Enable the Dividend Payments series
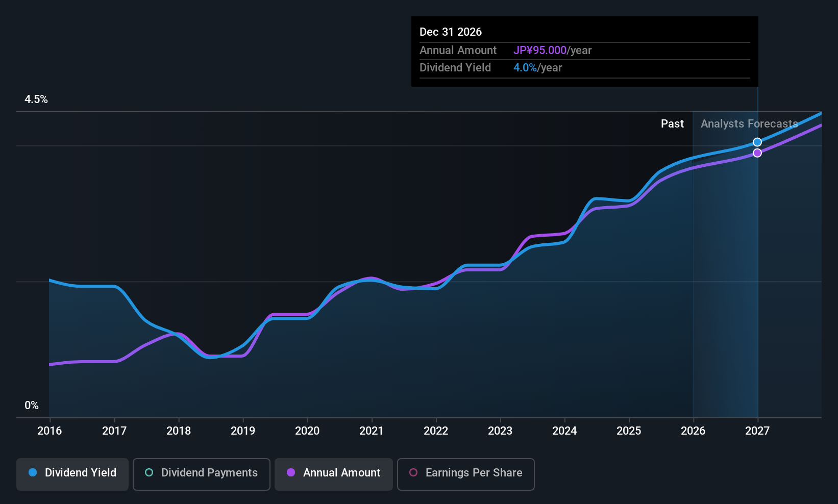 (201, 474)
